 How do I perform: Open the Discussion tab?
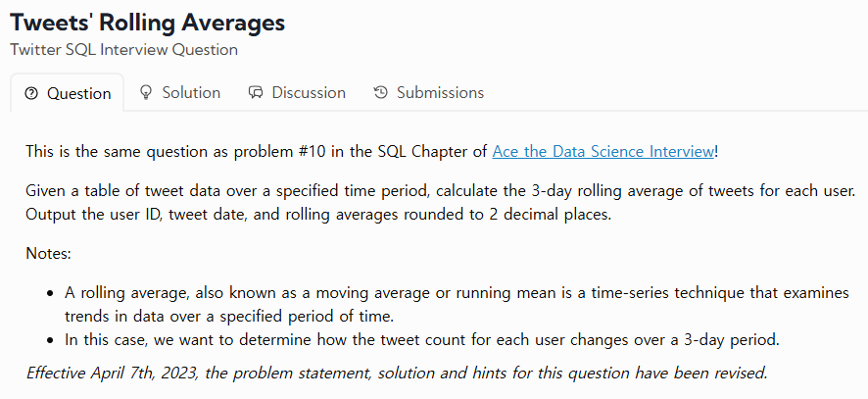[x=309, y=92]
